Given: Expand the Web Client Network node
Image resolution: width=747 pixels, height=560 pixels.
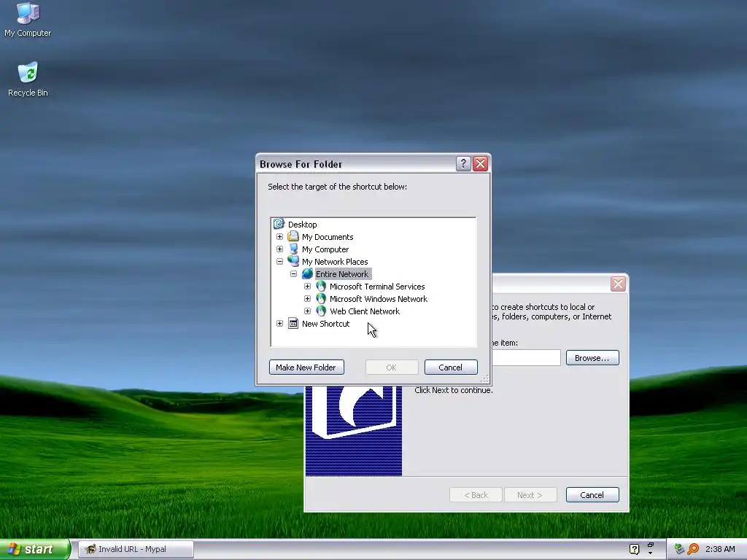Looking at the screenshot, I should (x=307, y=311).
